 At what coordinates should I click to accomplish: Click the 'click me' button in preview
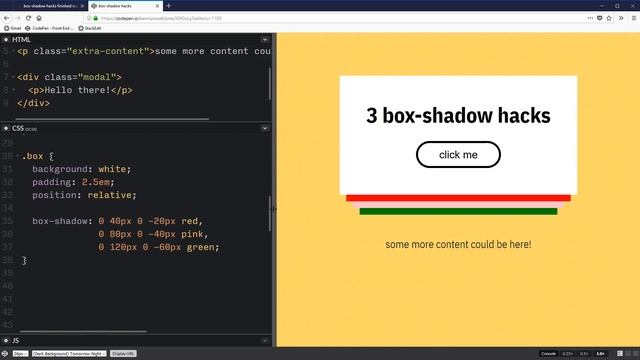tap(458, 155)
